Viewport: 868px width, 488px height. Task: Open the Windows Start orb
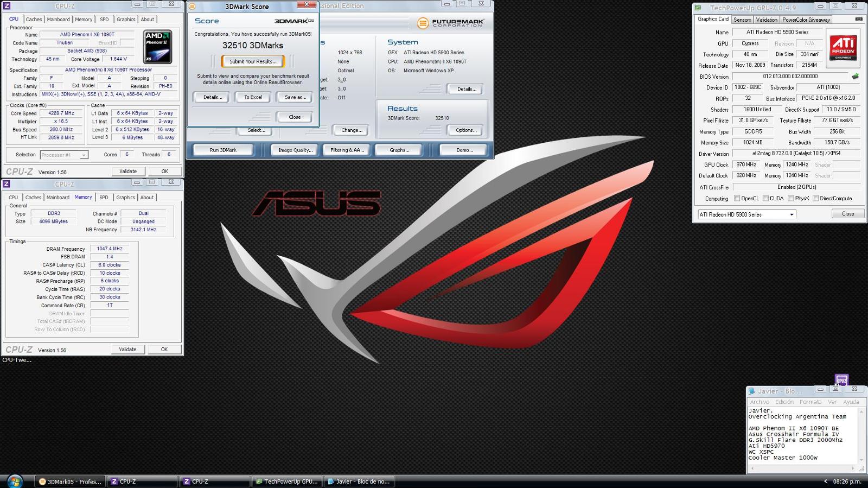(x=15, y=481)
